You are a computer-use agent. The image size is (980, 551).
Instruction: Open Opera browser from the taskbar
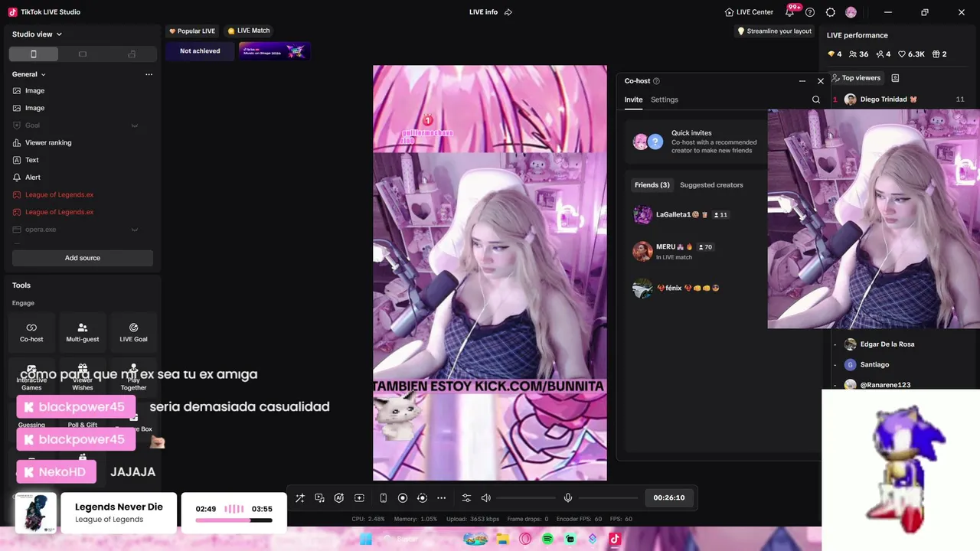coord(525,540)
